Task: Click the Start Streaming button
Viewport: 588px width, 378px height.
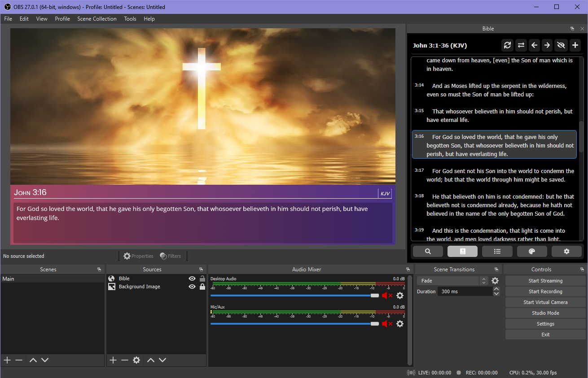Action: click(545, 280)
